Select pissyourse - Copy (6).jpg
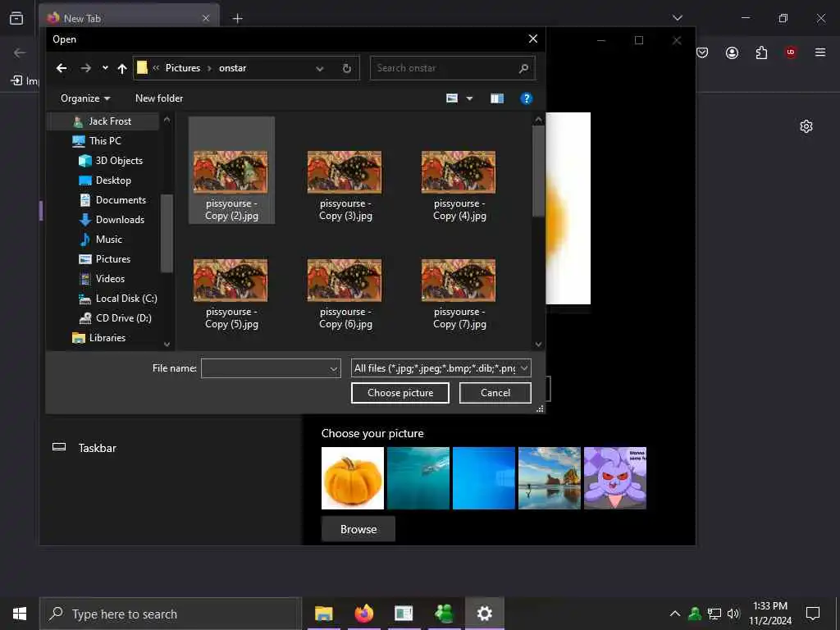The width and height of the screenshot is (840, 630). click(x=345, y=293)
